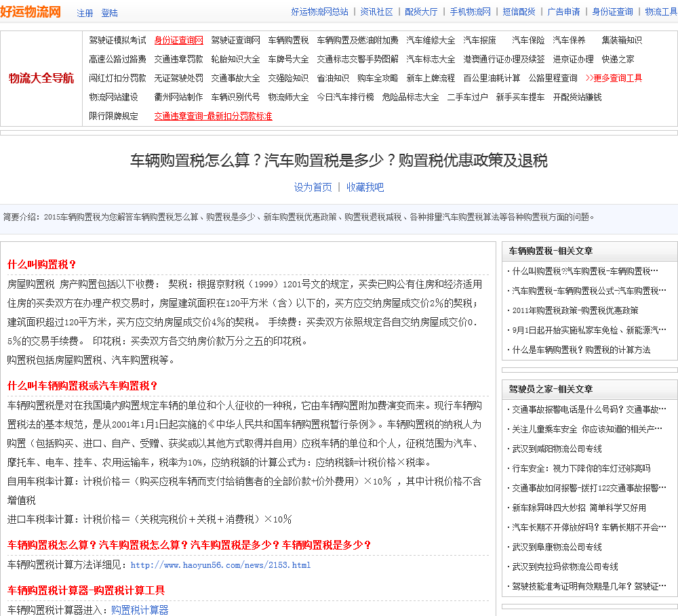Viewport: 678px width, 616px height.
Task: Click 更多查询工具 to see more tools
Action: coord(614,78)
